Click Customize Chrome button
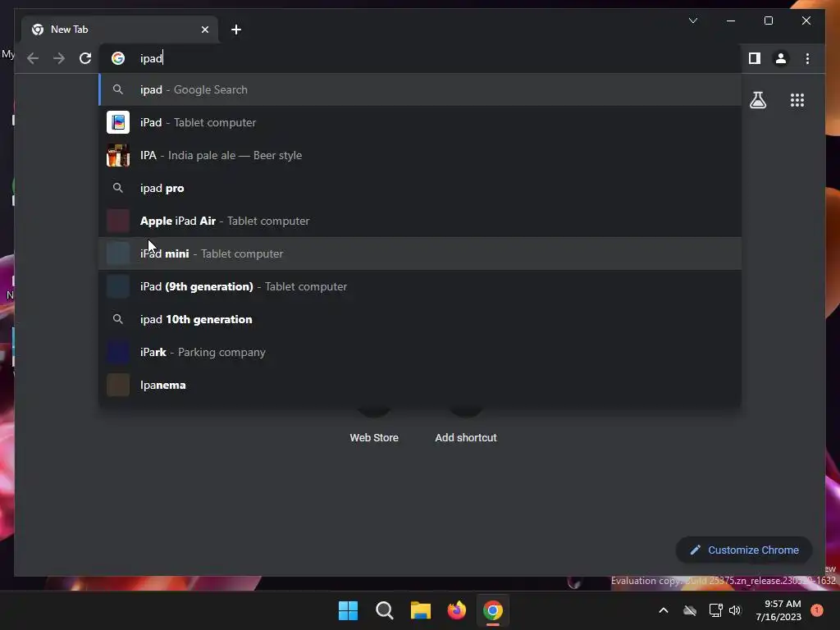Image resolution: width=840 pixels, height=630 pixels. 744,550
